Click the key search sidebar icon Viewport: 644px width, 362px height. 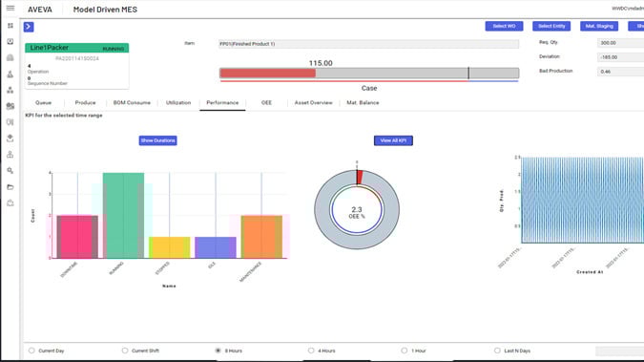point(10,170)
